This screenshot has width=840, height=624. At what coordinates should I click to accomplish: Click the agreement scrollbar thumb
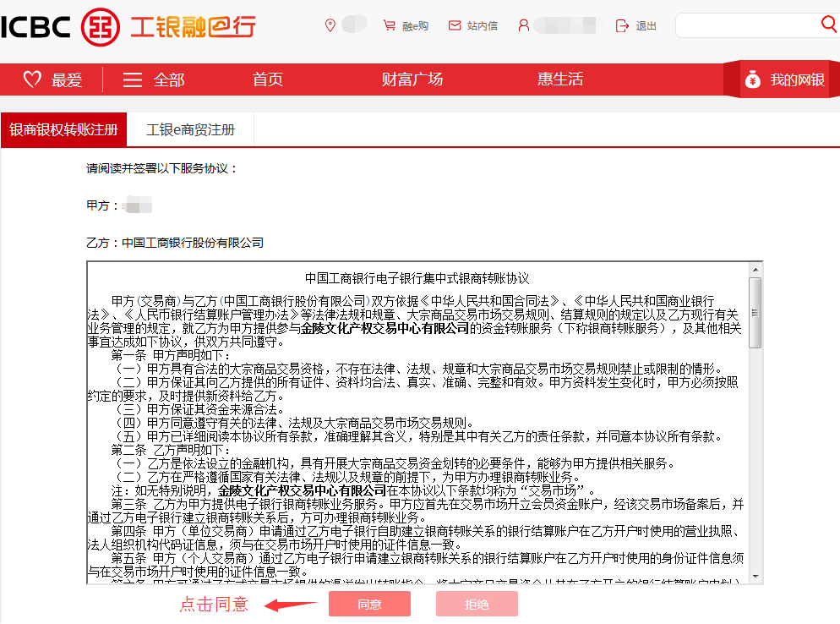[x=755, y=313]
